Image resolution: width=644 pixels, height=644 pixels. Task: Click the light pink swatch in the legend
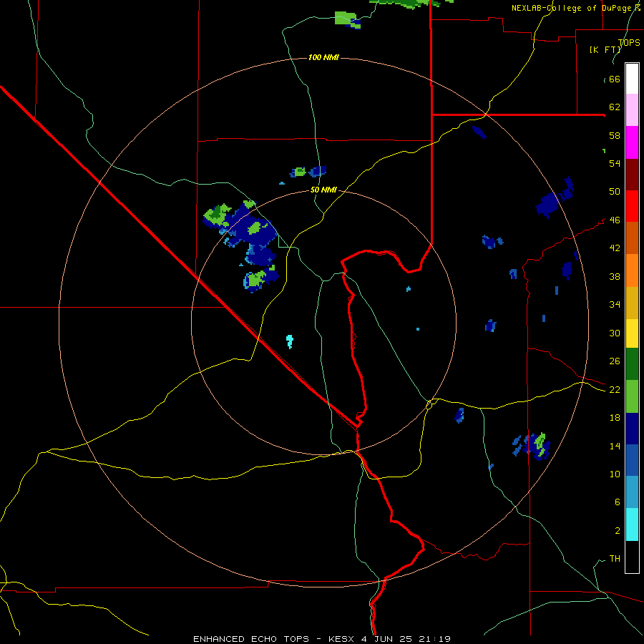(x=632, y=110)
